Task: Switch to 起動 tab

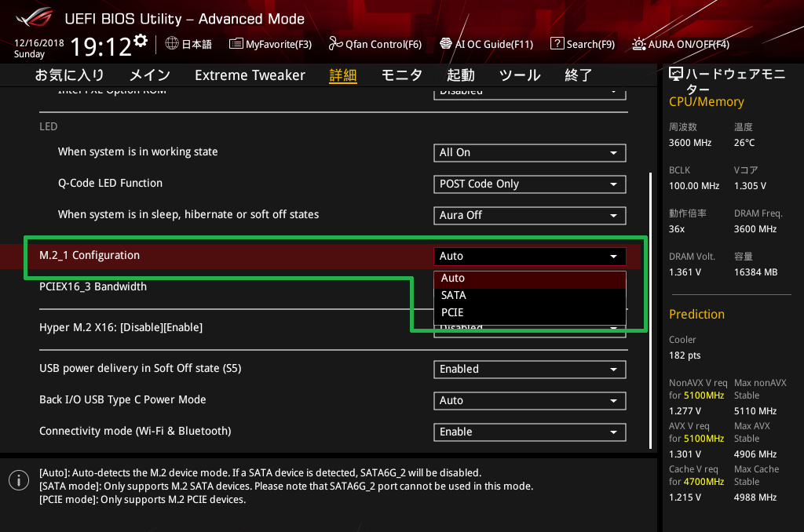Action: [461, 75]
